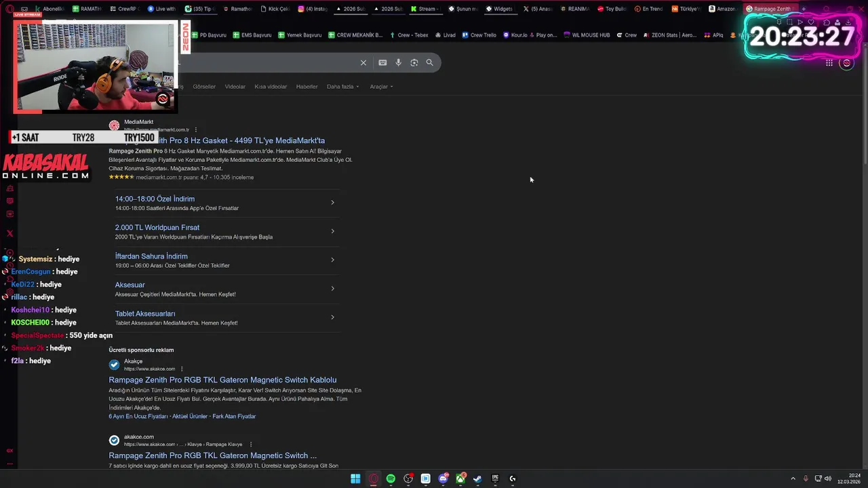868x488 pixels.
Task: Open the on-screen keyboard input tool
Action: (x=382, y=62)
